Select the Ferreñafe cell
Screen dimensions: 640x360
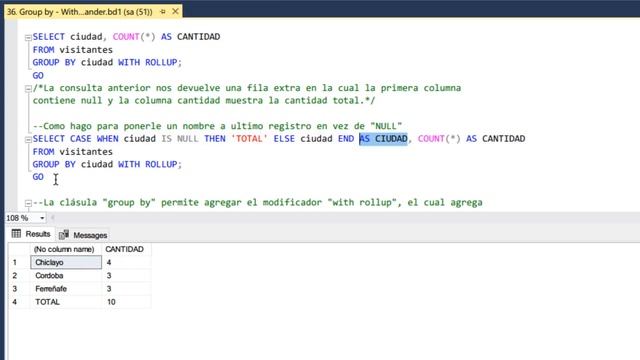[66, 289]
